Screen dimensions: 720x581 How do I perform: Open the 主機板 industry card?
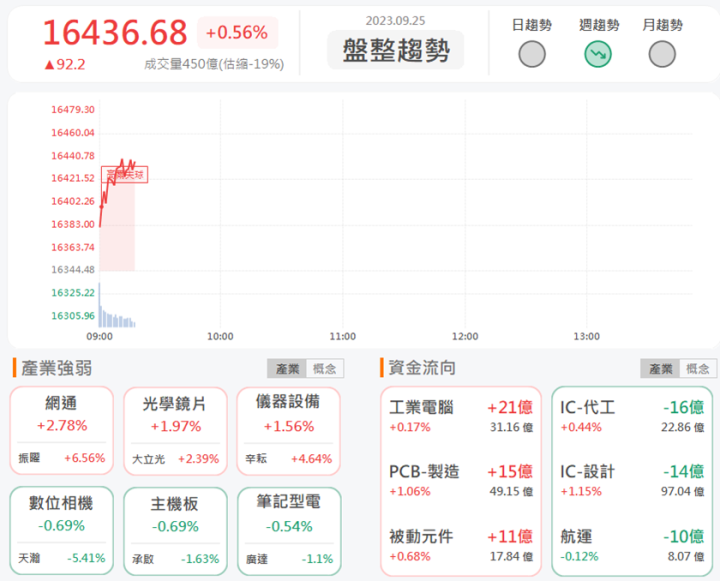[175, 531]
